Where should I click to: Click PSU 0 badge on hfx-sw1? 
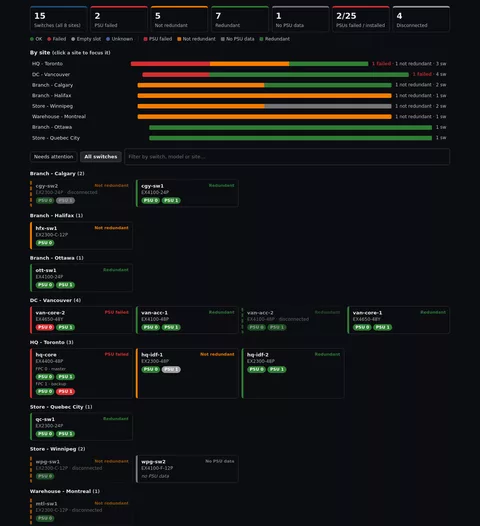click(45, 243)
